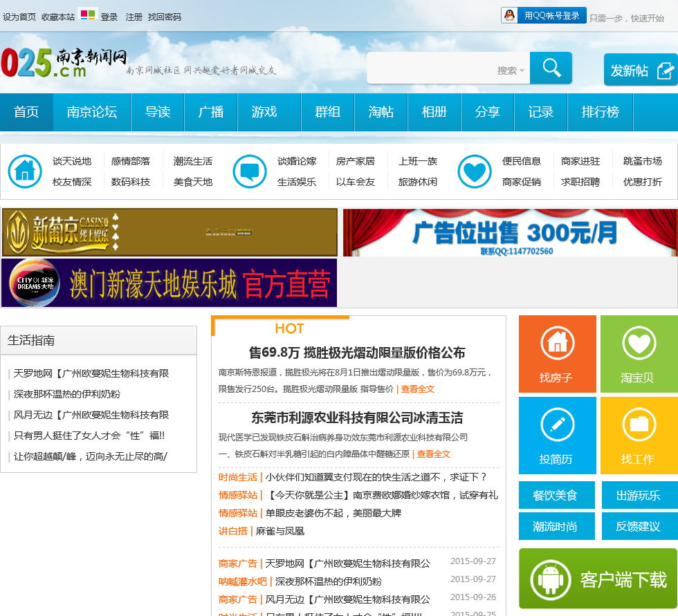Screen dimensions: 678x616
Task: Open the 淘宝贝 green tile
Action: point(639,354)
